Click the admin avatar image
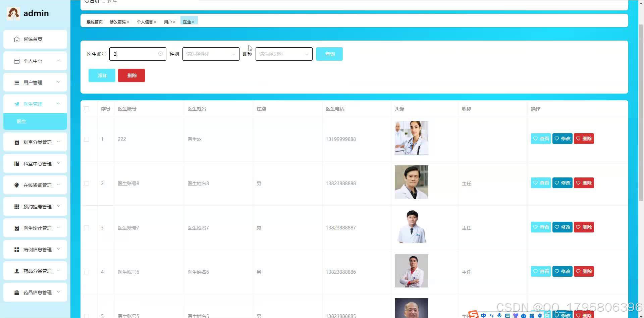The height and width of the screenshot is (318, 644). point(13,13)
